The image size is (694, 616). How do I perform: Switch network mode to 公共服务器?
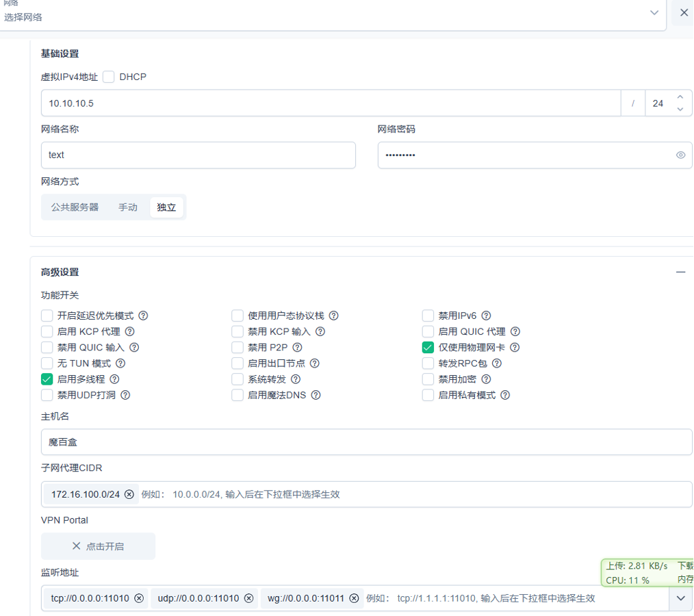pyautogui.click(x=75, y=207)
